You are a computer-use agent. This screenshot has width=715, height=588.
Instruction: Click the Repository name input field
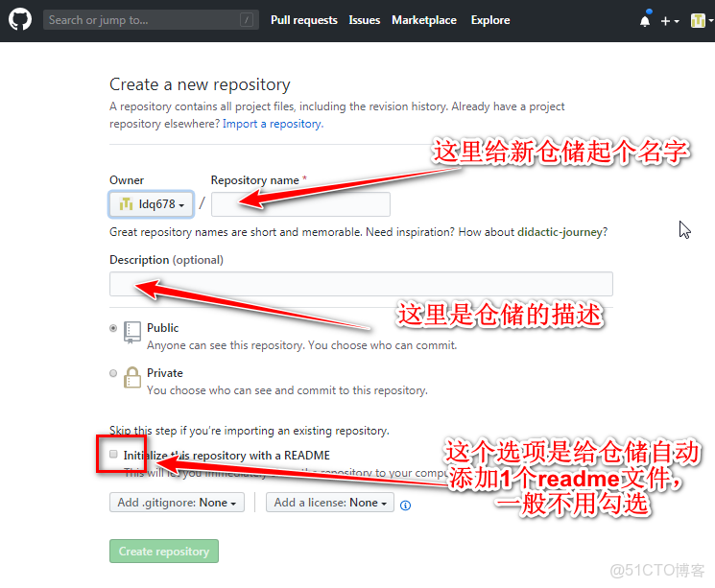point(300,203)
